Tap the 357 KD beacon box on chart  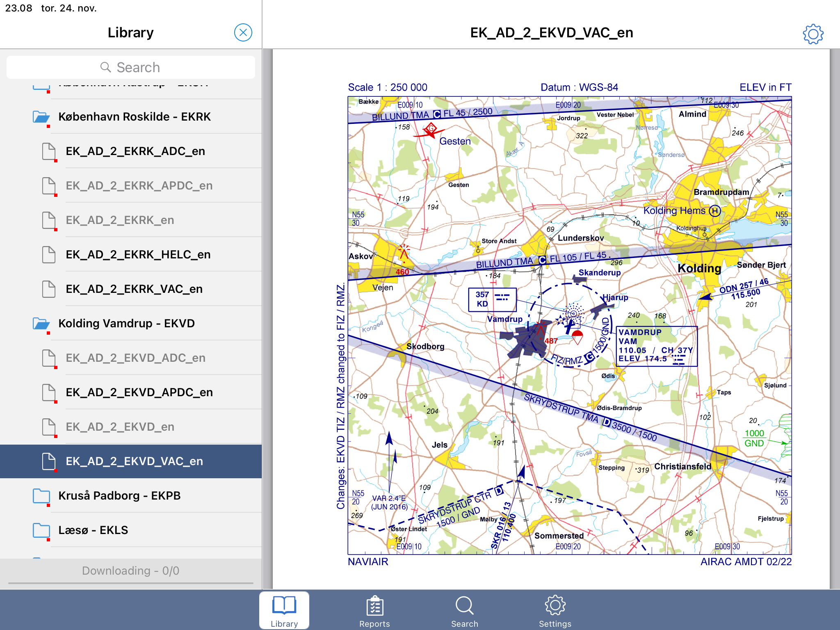(493, 300)
